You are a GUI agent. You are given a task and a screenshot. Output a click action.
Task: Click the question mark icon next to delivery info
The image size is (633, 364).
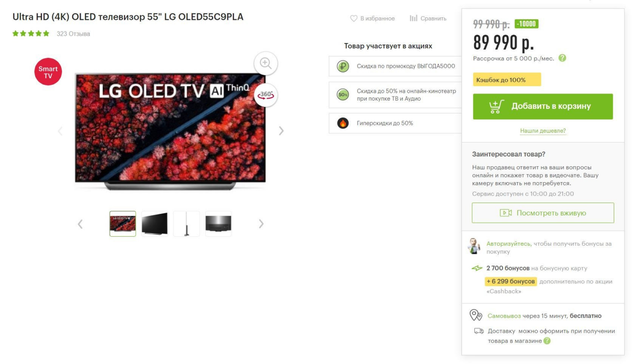[547, 341]
